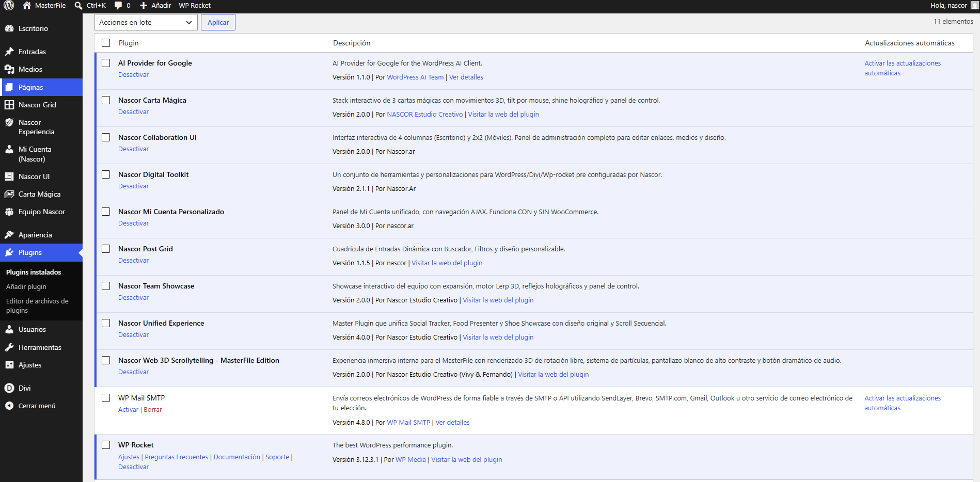Click the Medios media icon
This screenshot has height=482, width=980.
9,69
